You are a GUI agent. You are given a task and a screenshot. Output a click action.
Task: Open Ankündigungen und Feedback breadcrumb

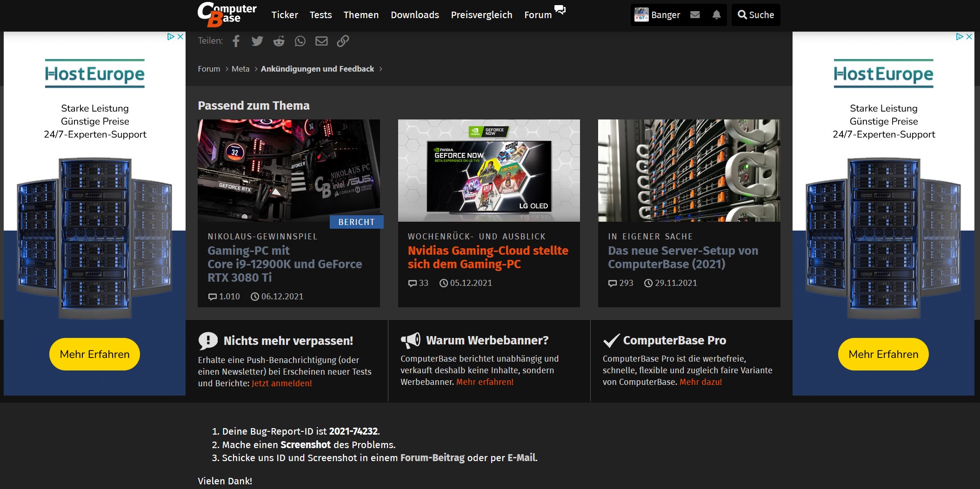[x=317, y=69]
